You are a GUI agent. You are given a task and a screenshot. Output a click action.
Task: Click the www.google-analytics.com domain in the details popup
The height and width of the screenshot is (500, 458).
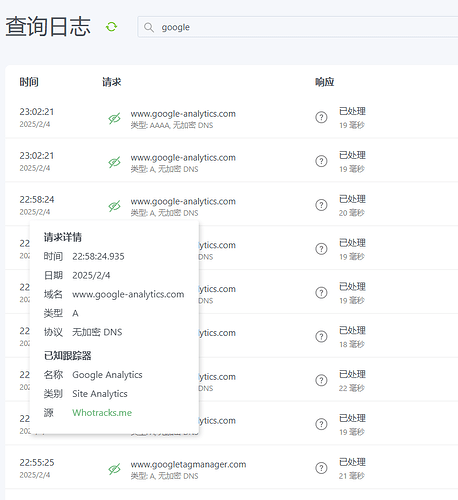[128, 294]
